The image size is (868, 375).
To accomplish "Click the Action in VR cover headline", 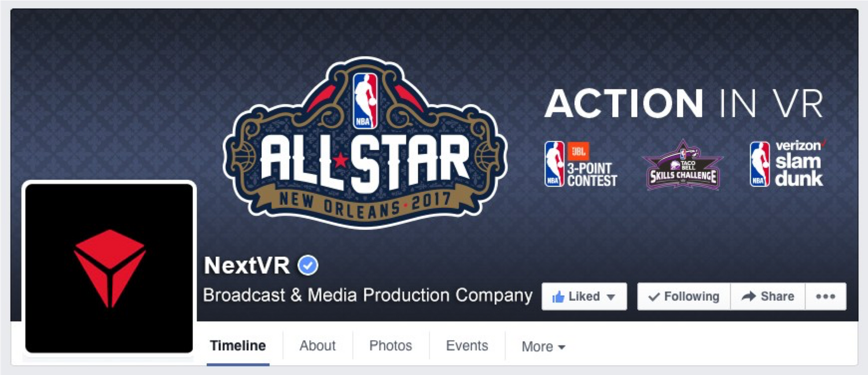I will tap(684, 104).
